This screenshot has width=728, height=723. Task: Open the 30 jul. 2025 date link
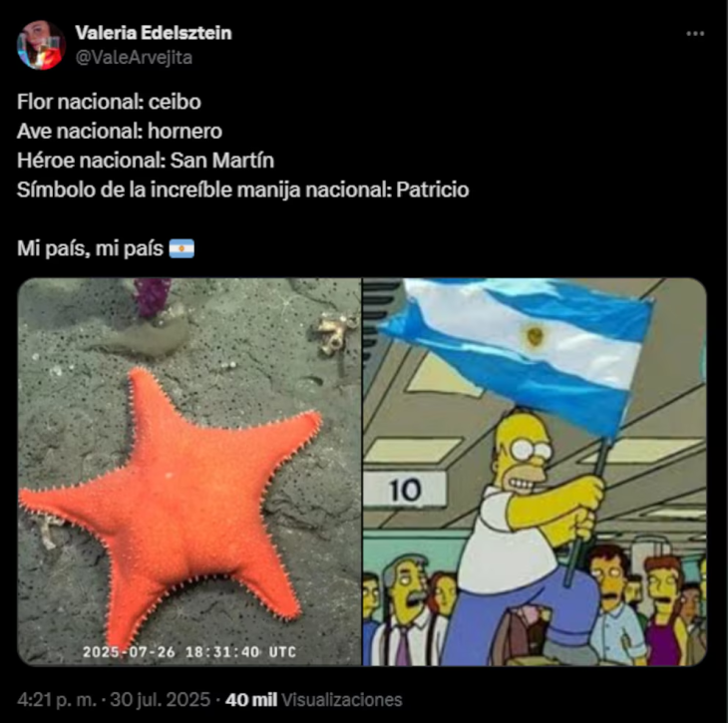click(161, 700)
